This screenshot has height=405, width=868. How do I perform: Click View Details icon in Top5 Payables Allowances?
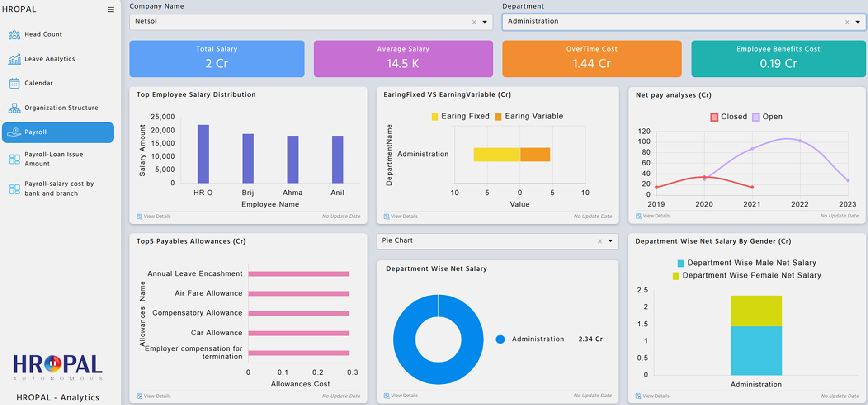(x=140, y=396)
